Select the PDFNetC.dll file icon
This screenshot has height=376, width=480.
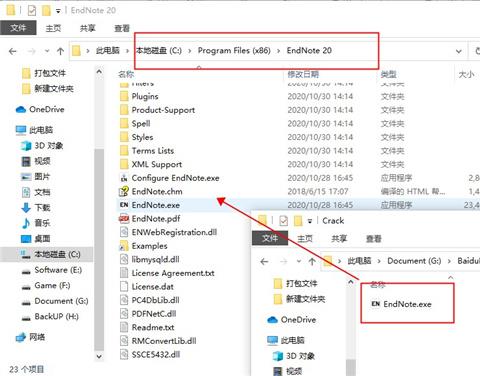click(124, 314)
